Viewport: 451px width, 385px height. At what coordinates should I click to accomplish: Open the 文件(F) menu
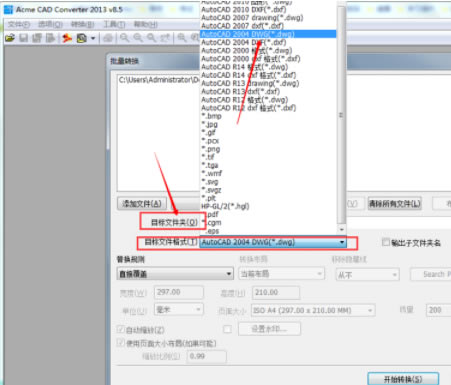18,24
